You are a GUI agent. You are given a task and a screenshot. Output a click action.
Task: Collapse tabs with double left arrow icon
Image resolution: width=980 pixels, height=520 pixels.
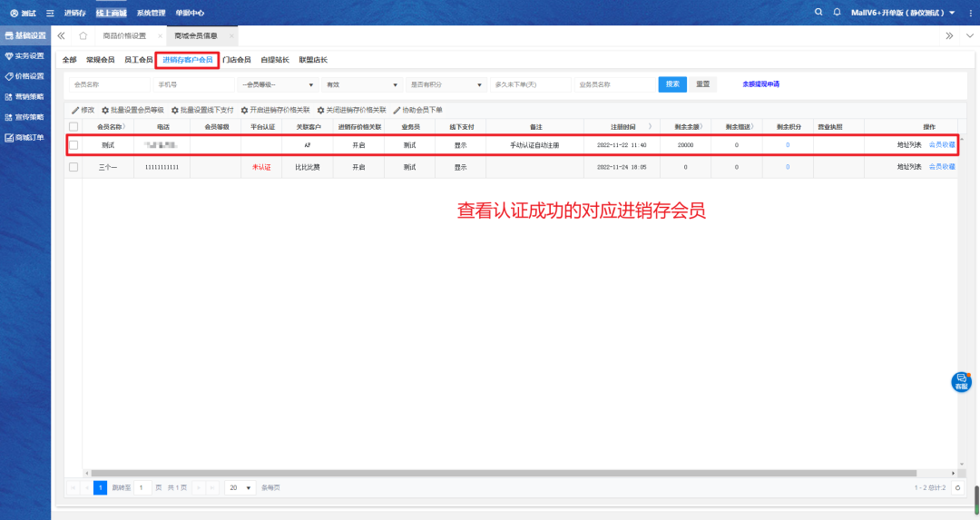(x=62, y=35)
